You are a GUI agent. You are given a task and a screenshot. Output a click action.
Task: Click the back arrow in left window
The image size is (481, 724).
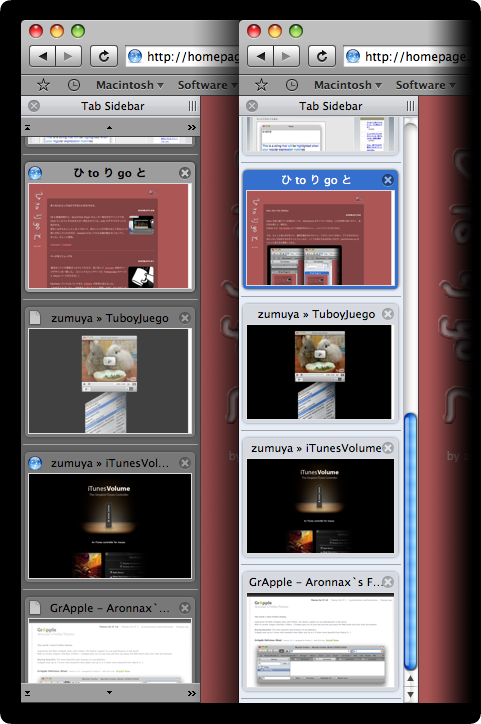[42, 56]
